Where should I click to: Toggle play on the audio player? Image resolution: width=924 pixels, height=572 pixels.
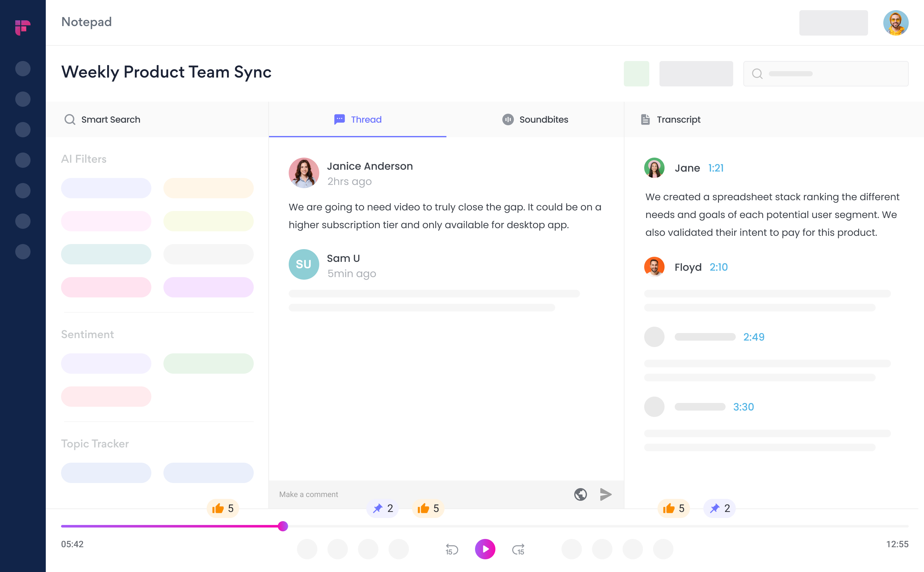coord(485,549)
